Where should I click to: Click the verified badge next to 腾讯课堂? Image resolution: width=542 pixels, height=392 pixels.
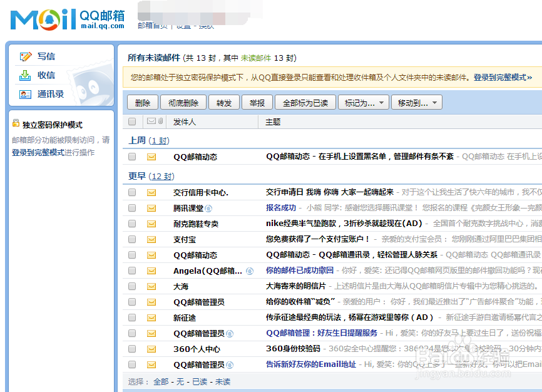(208, 209)
